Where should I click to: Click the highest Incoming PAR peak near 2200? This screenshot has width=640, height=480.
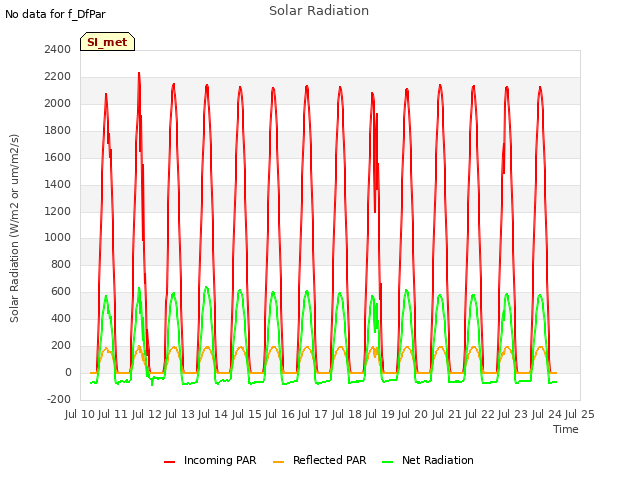139,73
